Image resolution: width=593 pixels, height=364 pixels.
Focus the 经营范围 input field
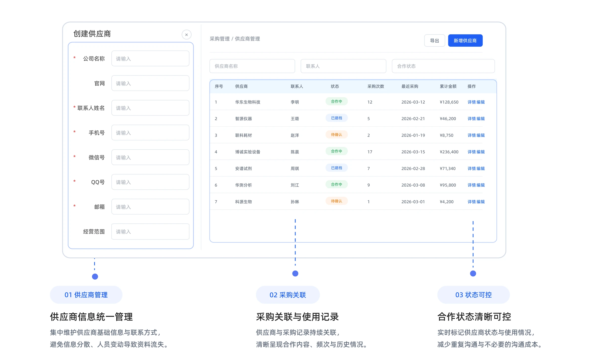150,231
